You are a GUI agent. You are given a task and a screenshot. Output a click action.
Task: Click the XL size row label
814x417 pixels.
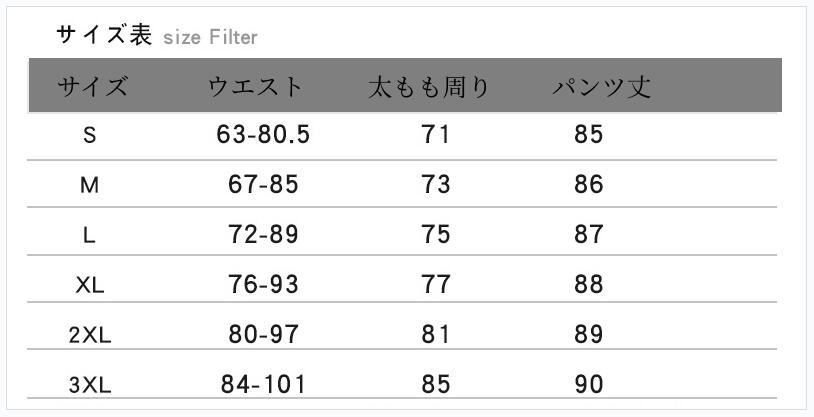pos(90,285)
